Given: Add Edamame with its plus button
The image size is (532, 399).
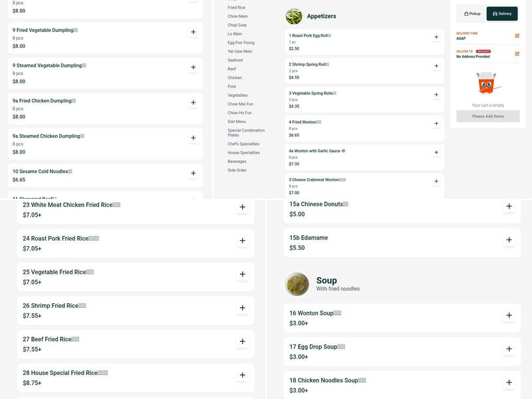Looking at the screenshot, I should pos(509,240).
